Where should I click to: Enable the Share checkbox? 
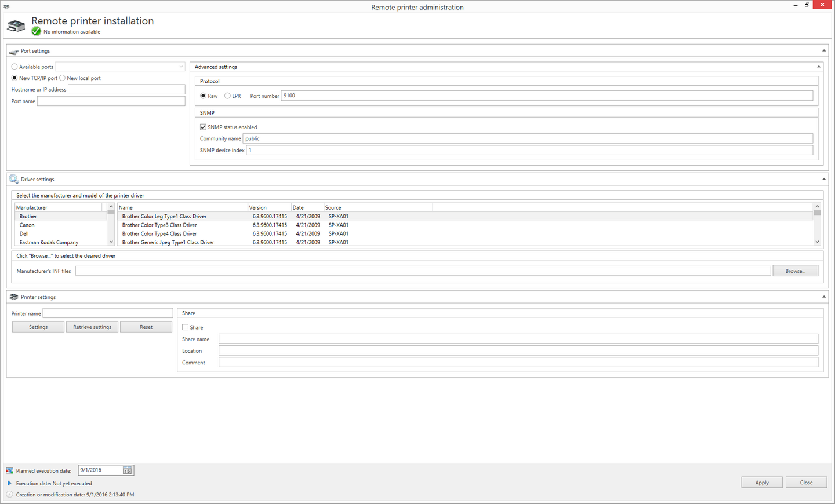pos(186,327)
